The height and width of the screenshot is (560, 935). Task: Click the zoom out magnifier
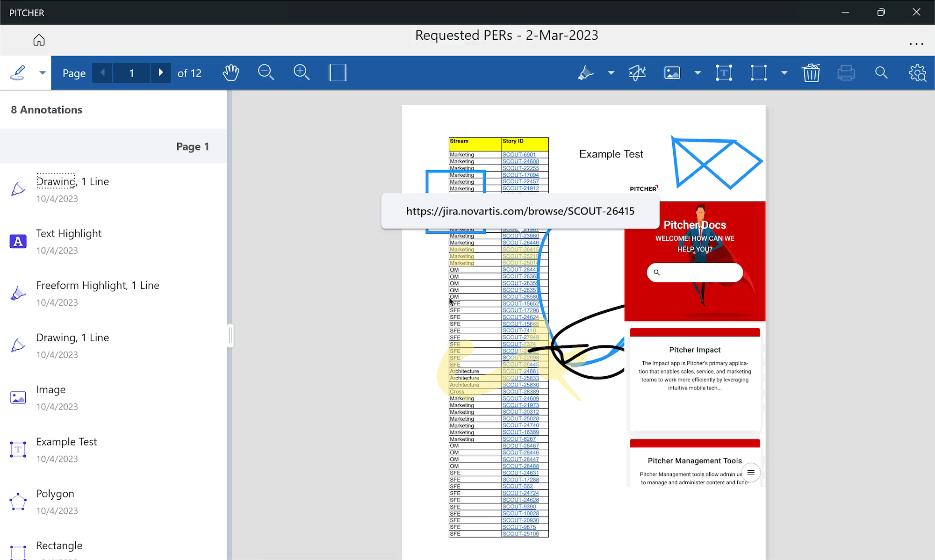tap(266, 73)
